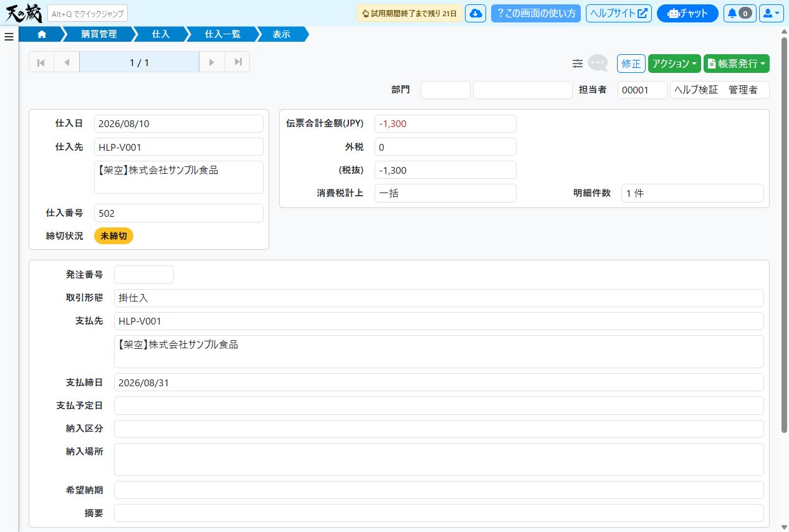This screenshot has width=789, height=532.
Task: Go to 仕入一覧 breadcrumb
Action: click(x=222, y=34)
